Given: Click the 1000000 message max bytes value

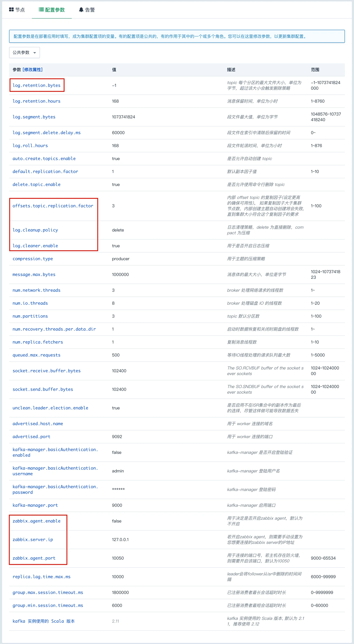Looking at the screenshot, I should click(x=120, y=275).
